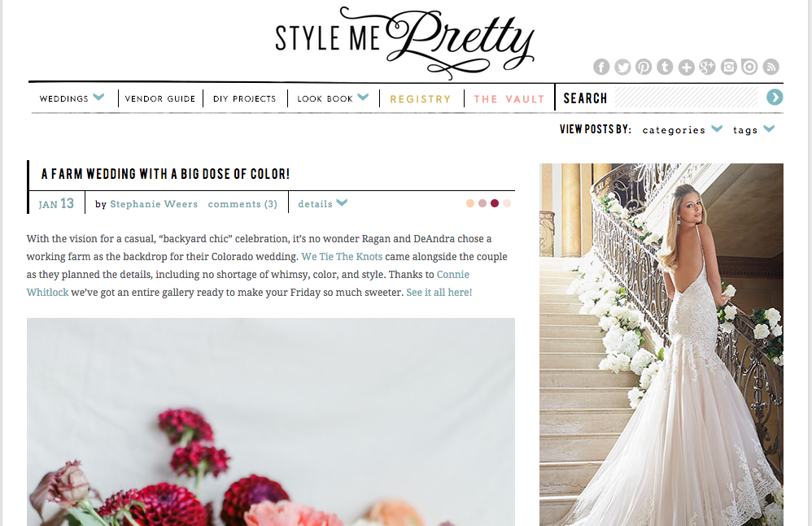This screenshot has width=812, height=526.
Task: Open the Tumblr icon
Action: pyautogui.click(x=665, y=67)
